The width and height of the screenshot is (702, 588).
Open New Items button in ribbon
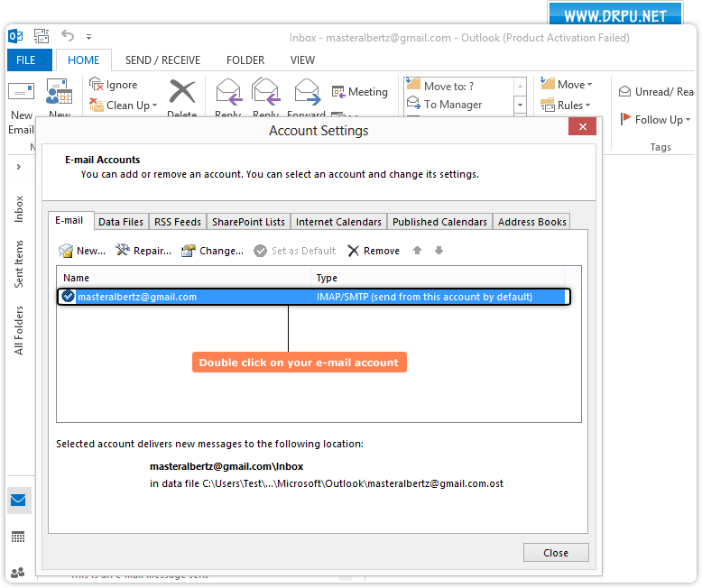click(x=59, y=97)
